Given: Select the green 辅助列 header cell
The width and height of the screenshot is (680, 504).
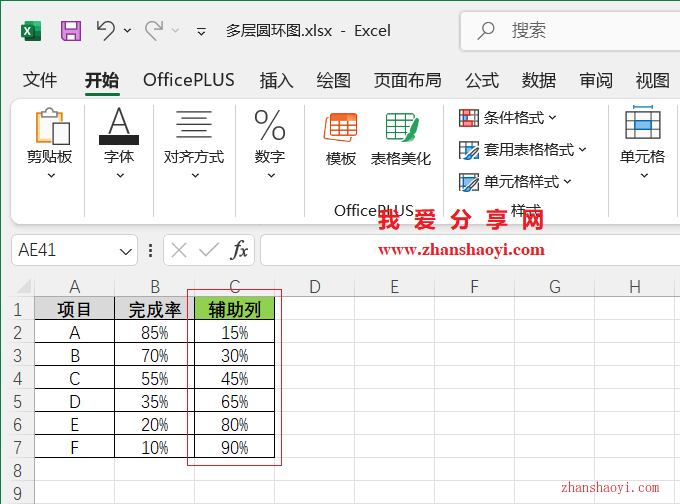Looking at the screenshot, I should point(235,309).
